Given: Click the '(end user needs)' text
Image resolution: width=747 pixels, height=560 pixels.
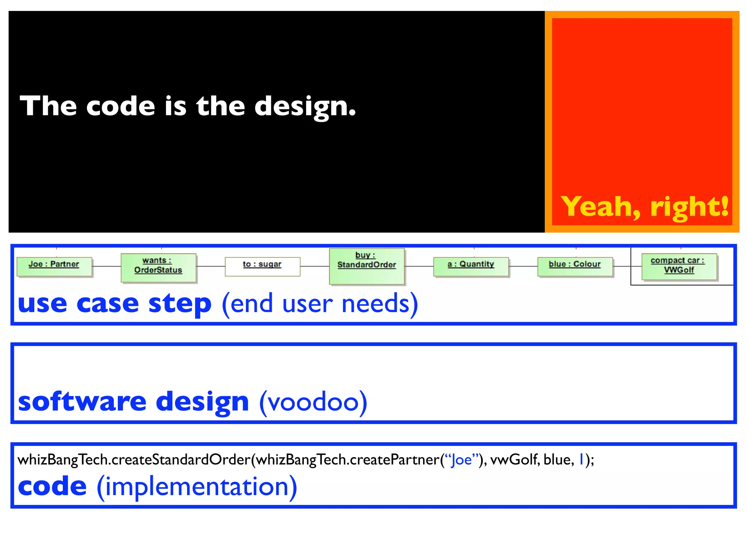Looking at the screenshot, I should click(320, 304).
